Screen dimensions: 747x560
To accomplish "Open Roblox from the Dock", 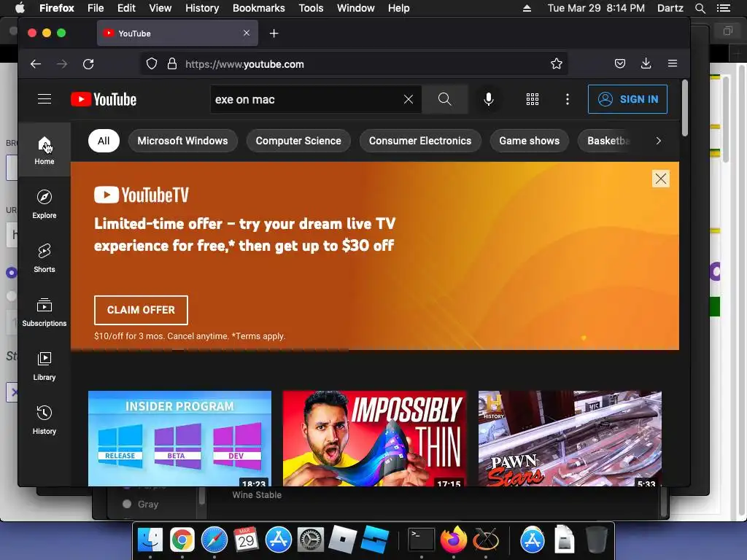I will 343,540.
